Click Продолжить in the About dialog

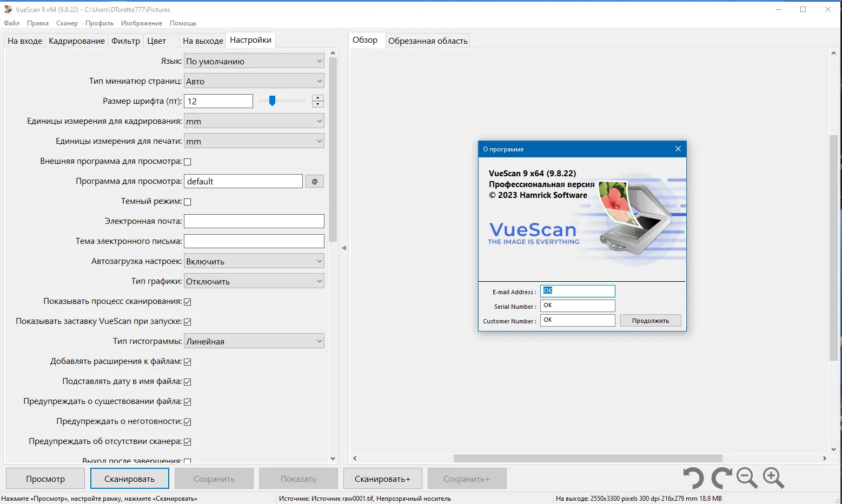click(651, 321)
